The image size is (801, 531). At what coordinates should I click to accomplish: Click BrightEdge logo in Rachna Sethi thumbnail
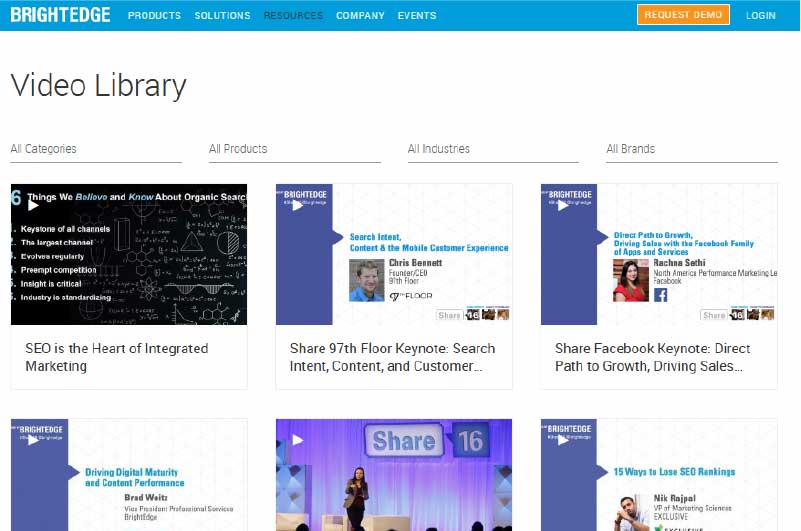[569, 197]
